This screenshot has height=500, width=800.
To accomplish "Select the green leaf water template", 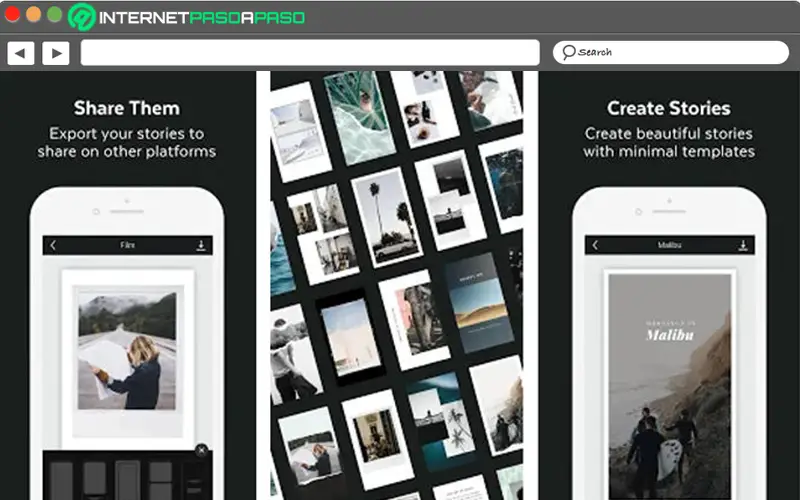I will click(359, 116).
